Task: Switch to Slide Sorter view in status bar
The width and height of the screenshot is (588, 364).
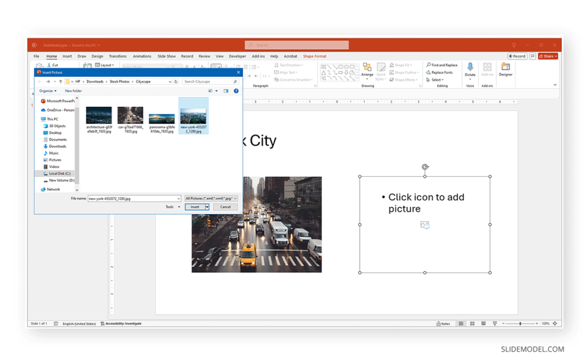Action: (x=472, y=324)
